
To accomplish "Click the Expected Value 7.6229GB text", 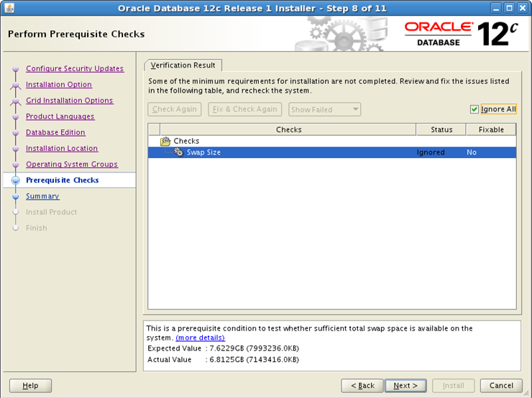I will 254,348.
